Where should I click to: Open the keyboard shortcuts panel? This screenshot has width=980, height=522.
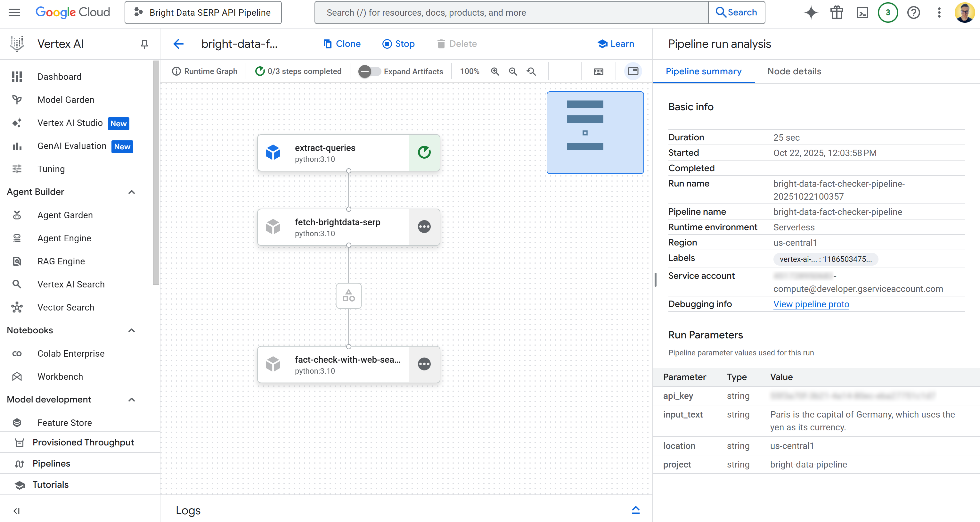tap(598, 71)
